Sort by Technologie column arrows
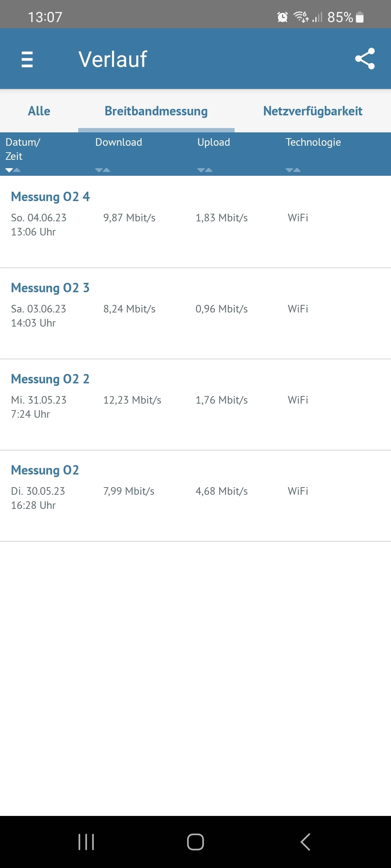The height and width of the screenshot is (868, 391). point(293,170)
